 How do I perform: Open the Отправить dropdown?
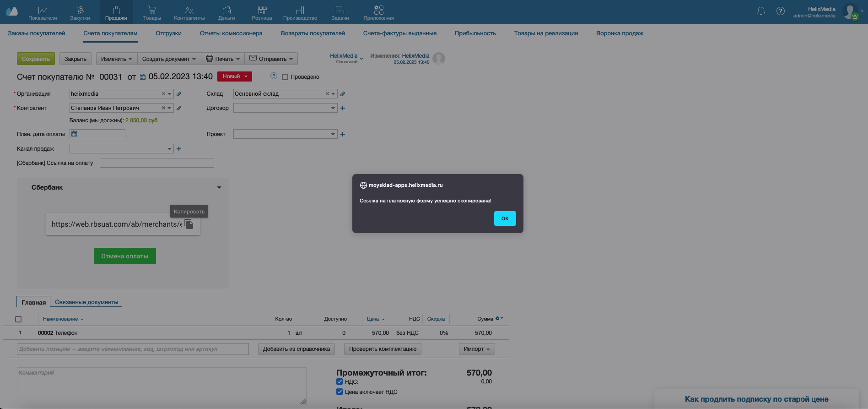[x=271, y=59]
